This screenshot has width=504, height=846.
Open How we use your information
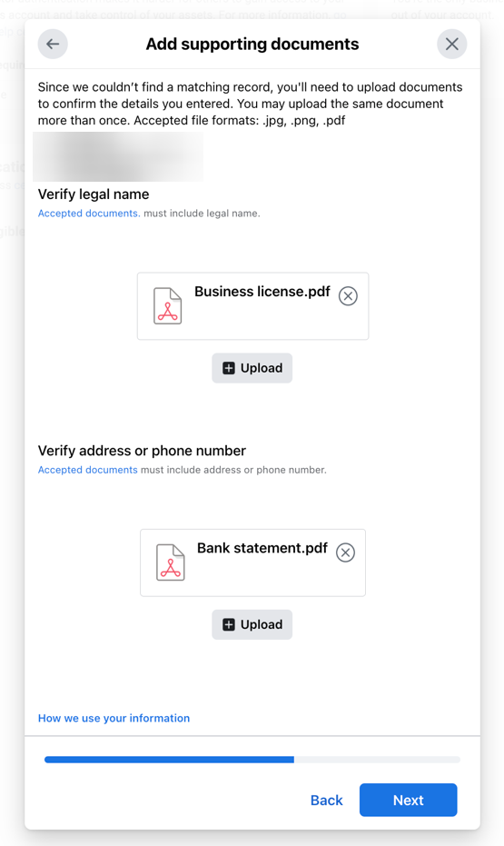[114, 718]
